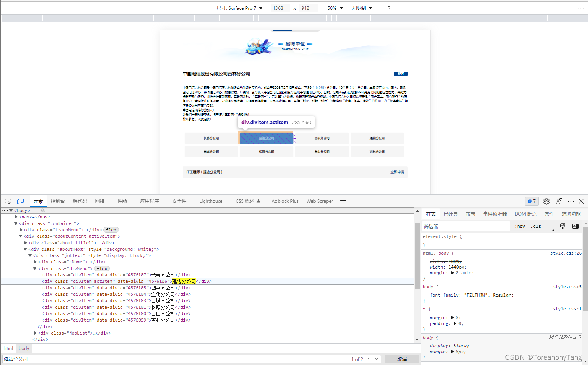This screenshot has width=588, height=365.
Task: Rotate device screen orientation icon
Action: (387, 8)
